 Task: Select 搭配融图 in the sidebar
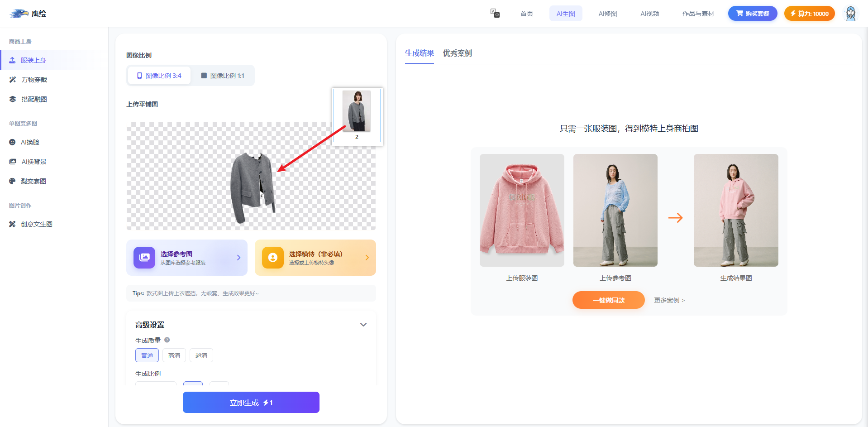pos(34,99)
